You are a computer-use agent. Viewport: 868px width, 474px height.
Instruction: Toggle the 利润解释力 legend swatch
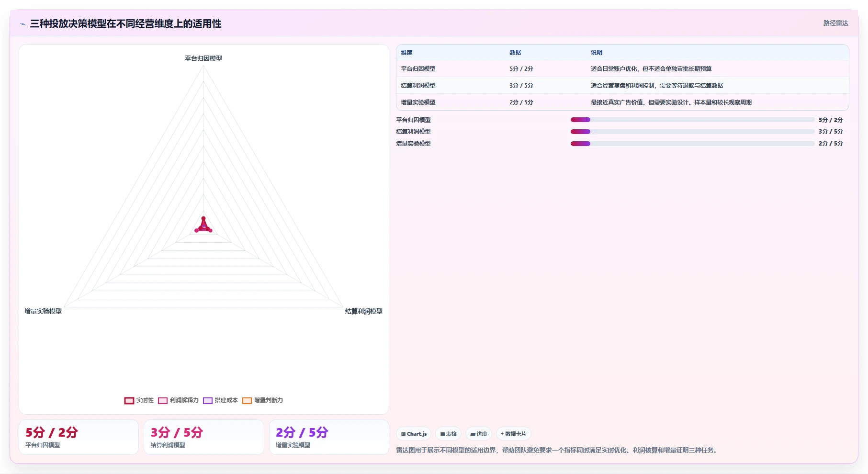coord(163,401)
